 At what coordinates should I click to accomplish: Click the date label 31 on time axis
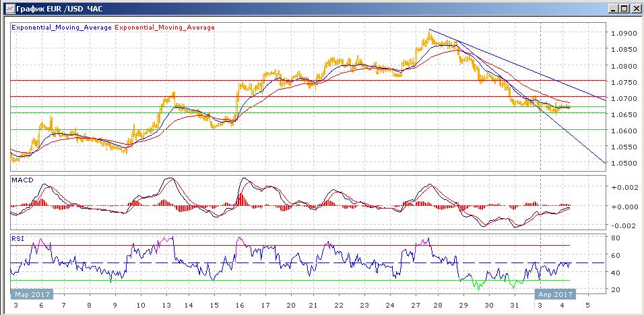point(514,306)
